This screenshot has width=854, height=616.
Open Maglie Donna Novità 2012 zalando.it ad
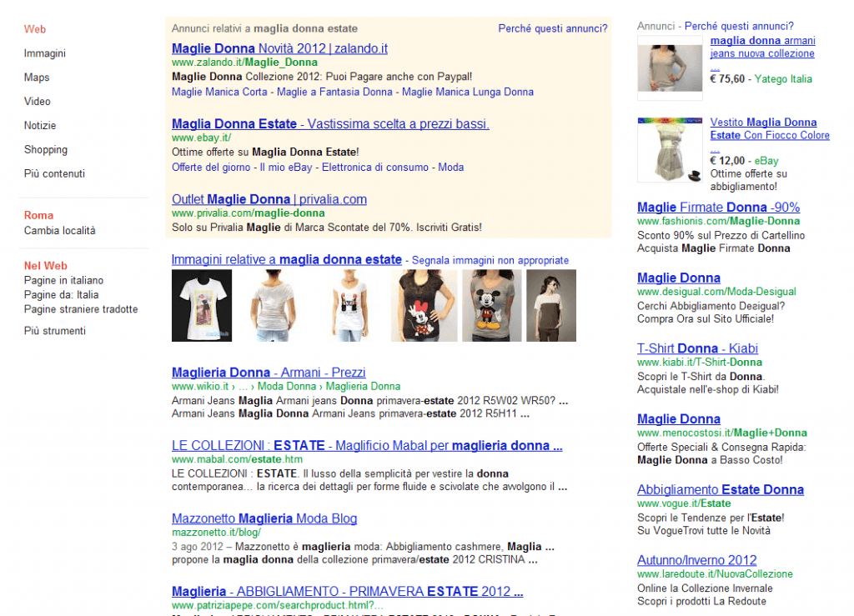point(279,48)
